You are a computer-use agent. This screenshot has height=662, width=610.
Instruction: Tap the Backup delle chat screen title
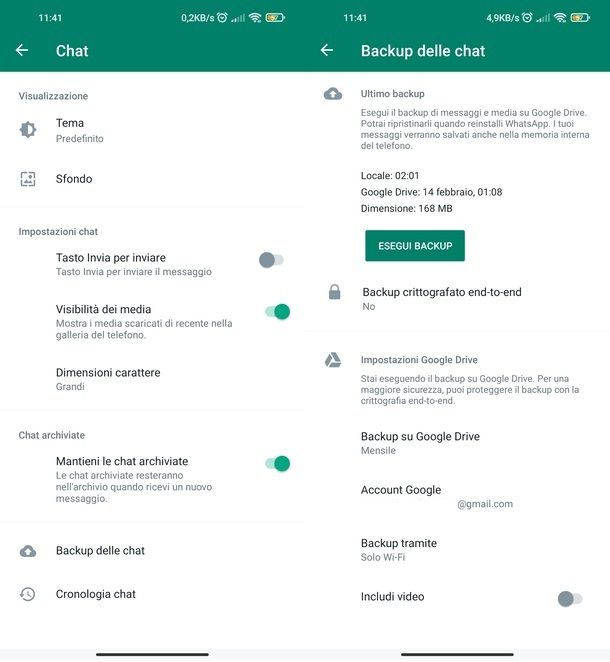click(x=423, y=51)
